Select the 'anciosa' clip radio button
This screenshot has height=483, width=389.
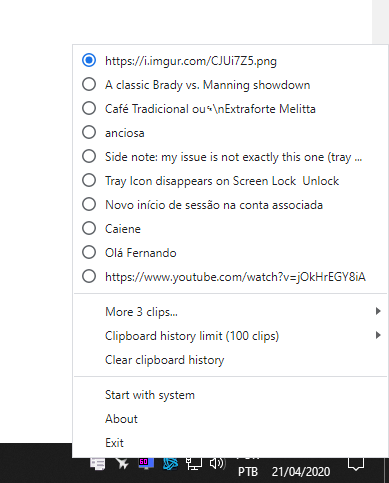[x=89, y=132]
